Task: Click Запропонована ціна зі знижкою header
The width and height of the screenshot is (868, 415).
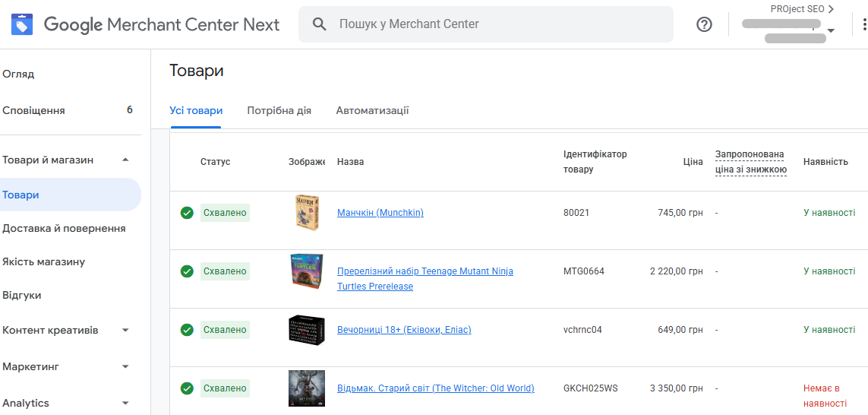Action: [x=750, y=162]
